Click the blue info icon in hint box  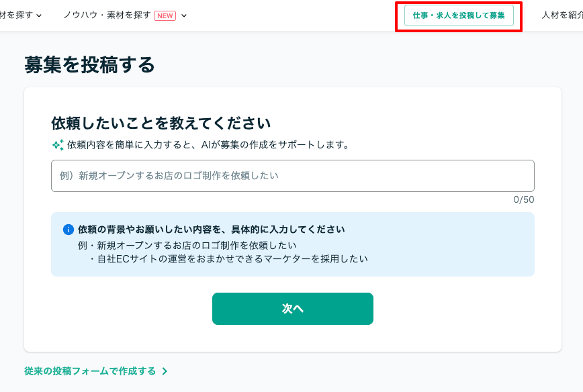pyautogui.click(x=68, y=230)
